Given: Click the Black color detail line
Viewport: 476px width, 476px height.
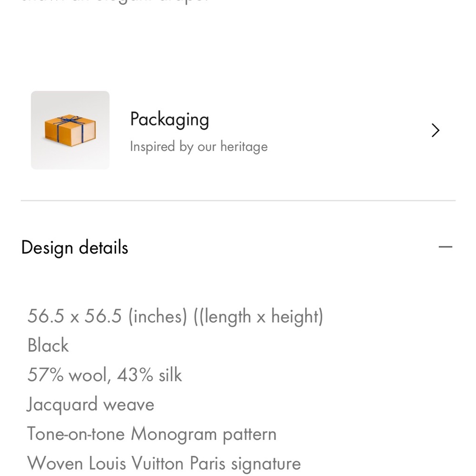Looking at the screenshot, I should pos(48,346).
